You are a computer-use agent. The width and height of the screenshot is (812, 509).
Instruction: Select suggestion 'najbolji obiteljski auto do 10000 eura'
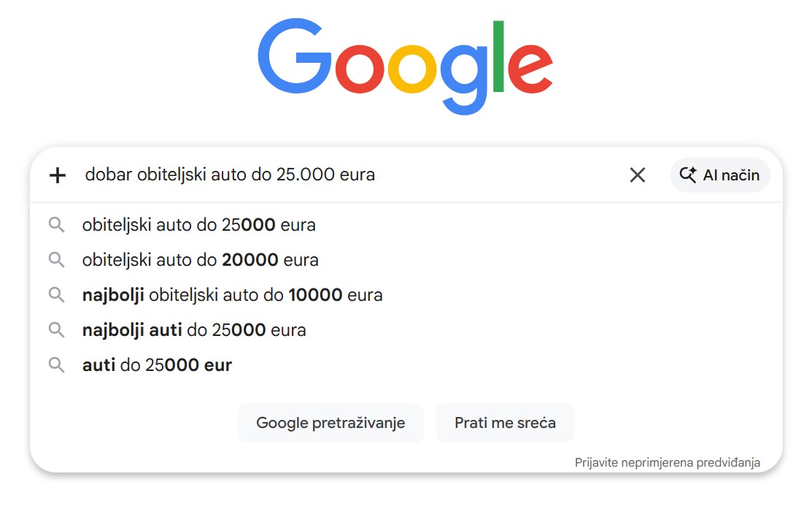232,294
